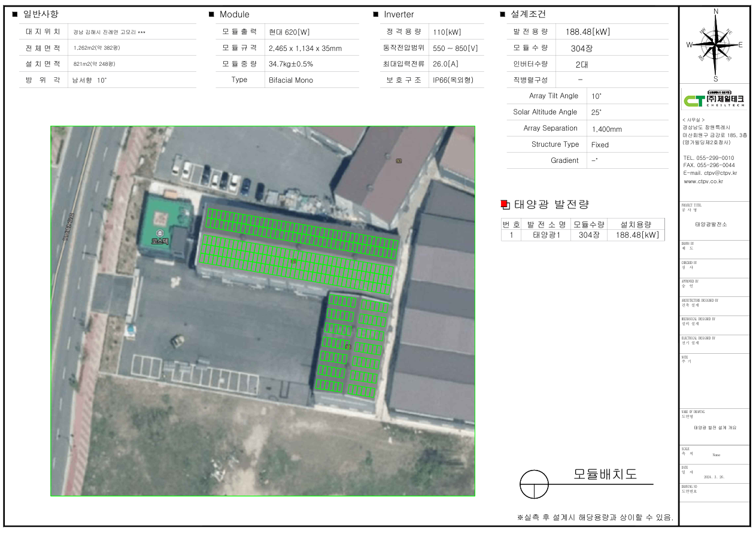Viewport: 756px width, 534px height.
Task: Open the www.ctpv.co.kr website link
Action: pyautogui.click(x=703, y=181)
